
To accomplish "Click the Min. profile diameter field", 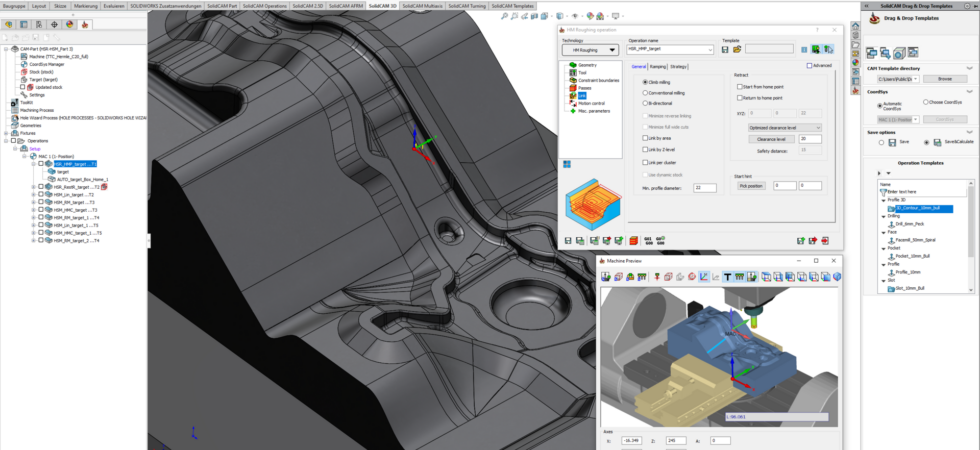I will pos(704,188).
